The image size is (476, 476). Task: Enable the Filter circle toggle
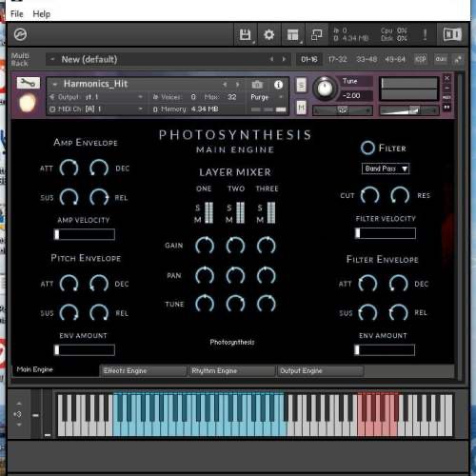pyautogui.click(x=367, y=148)
